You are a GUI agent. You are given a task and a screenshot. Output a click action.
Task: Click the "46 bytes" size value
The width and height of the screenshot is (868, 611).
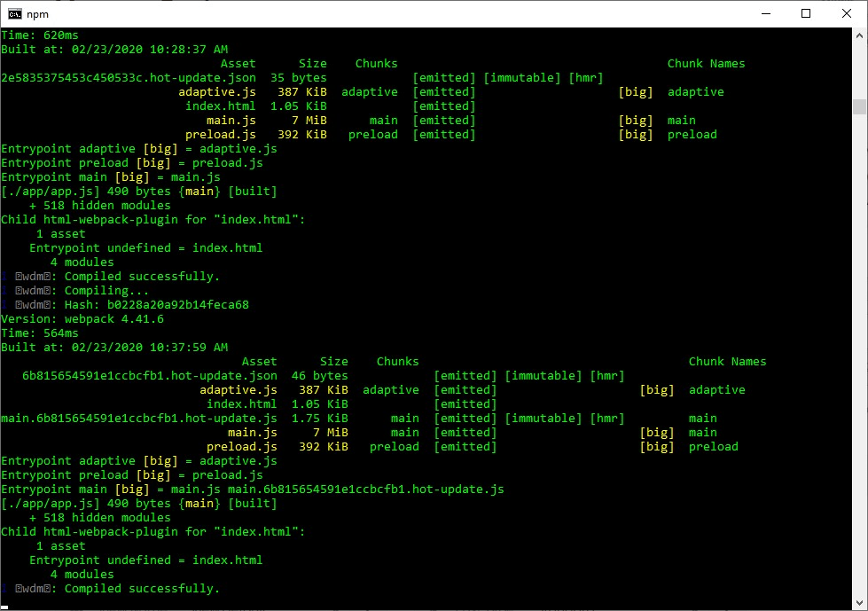[320, 375]
